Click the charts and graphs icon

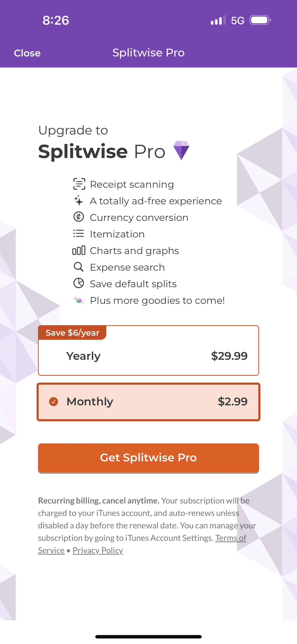(x=79, y=250)
